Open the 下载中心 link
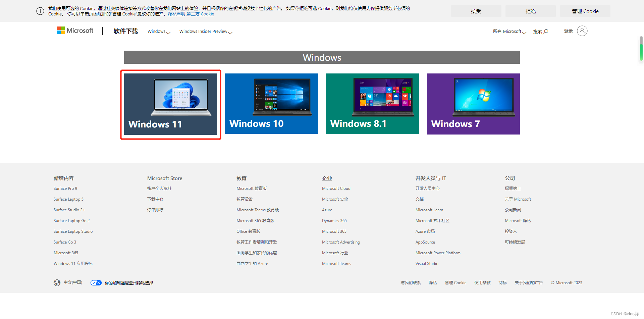Viewport: 644px width, 319px height. point(155,199)
